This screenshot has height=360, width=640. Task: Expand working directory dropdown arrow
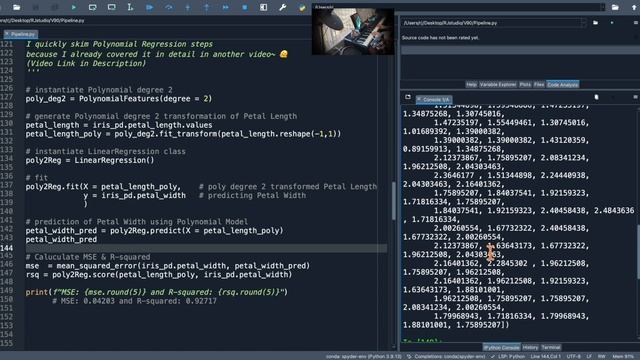pyautogui.click(x=603, y=7)
